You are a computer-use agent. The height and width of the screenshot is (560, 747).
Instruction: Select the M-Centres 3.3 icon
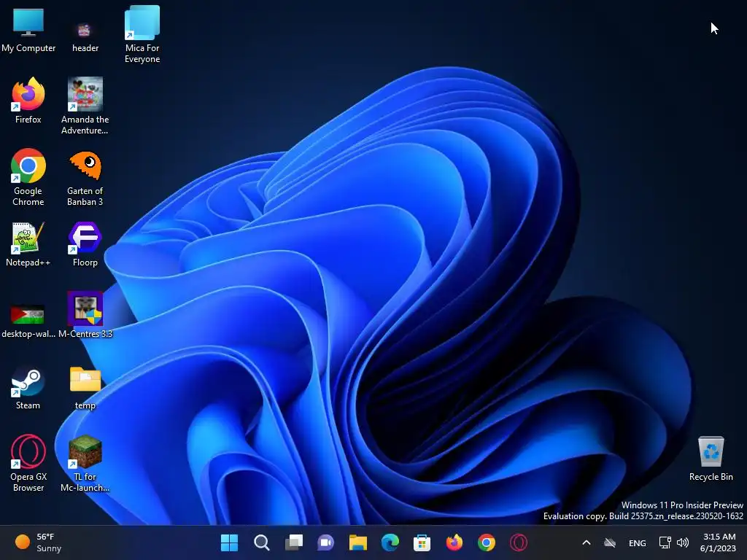coord(85,315)
